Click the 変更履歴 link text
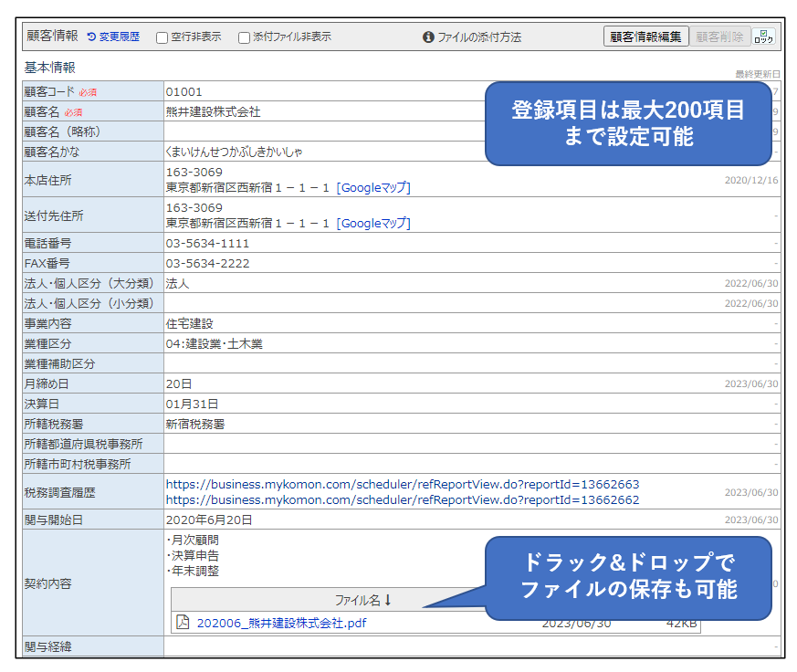 pos(120,37)
